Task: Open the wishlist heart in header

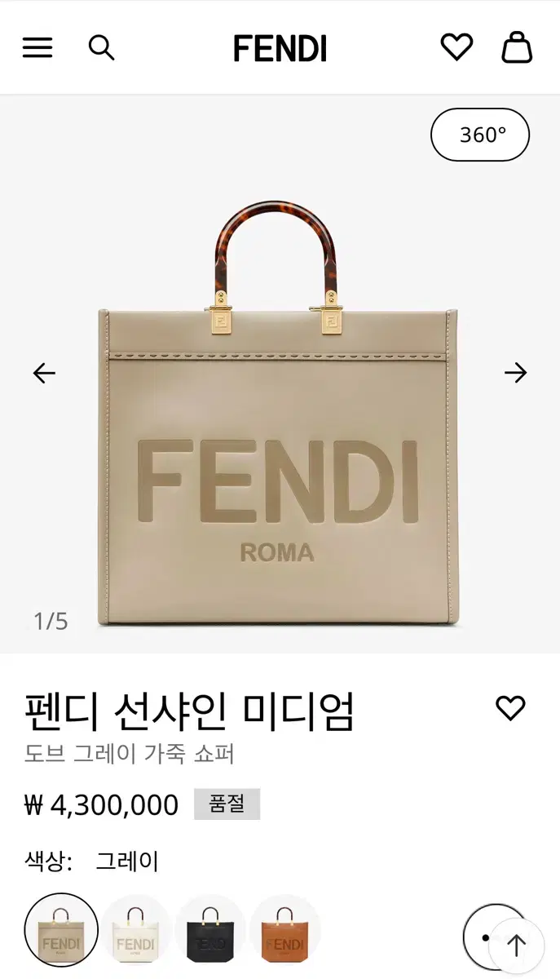Action: coord(456,47)
